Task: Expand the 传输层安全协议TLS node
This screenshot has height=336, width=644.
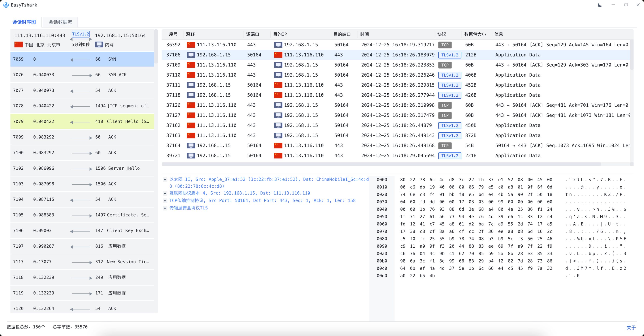Action: pyautogui.click(x=165, y=208)
